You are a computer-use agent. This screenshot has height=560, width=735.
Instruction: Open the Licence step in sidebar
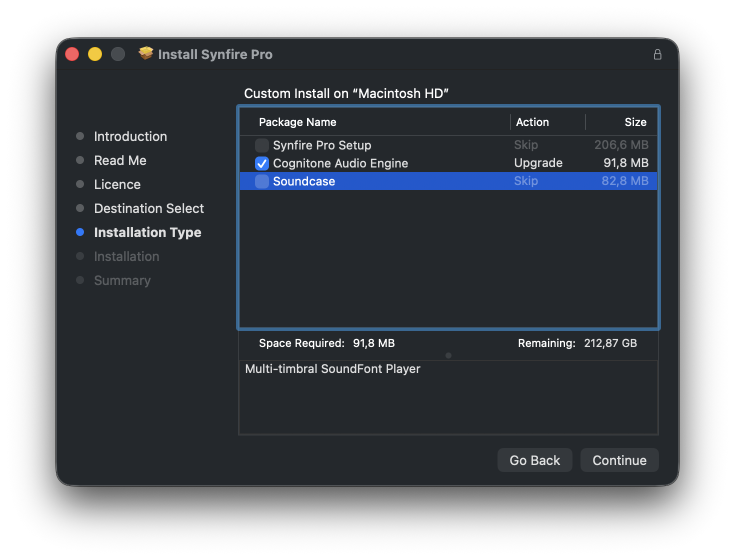click(117, 184)
